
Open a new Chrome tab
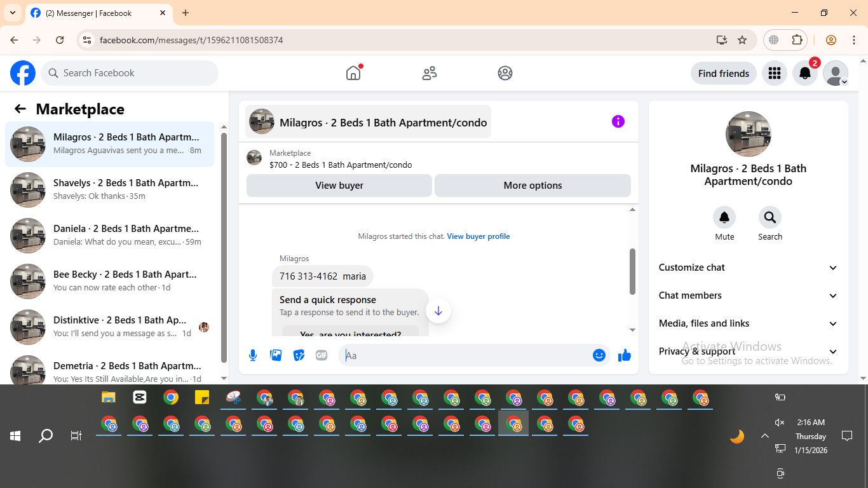[186, 13]
